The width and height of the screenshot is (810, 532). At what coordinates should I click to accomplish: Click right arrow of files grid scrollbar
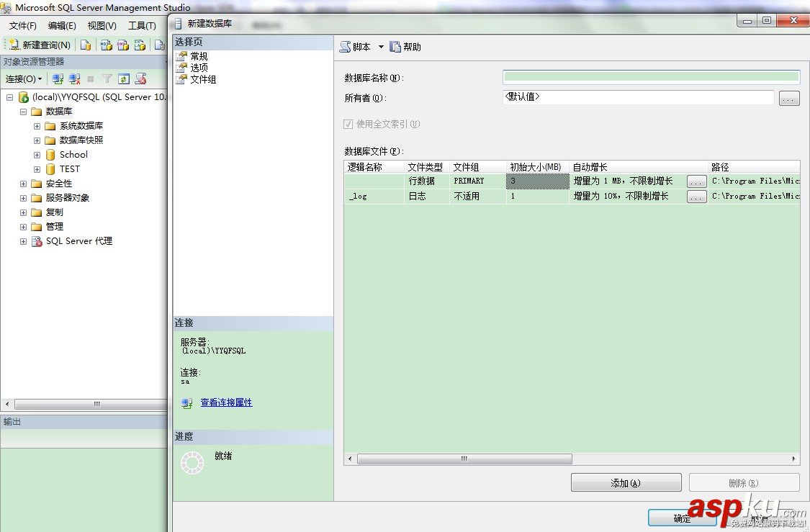coord(794,459)
